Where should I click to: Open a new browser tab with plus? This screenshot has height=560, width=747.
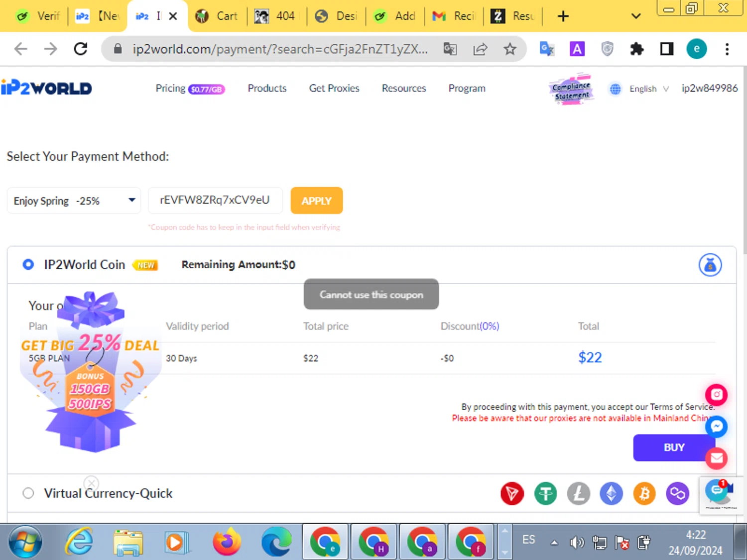point(563,16)
